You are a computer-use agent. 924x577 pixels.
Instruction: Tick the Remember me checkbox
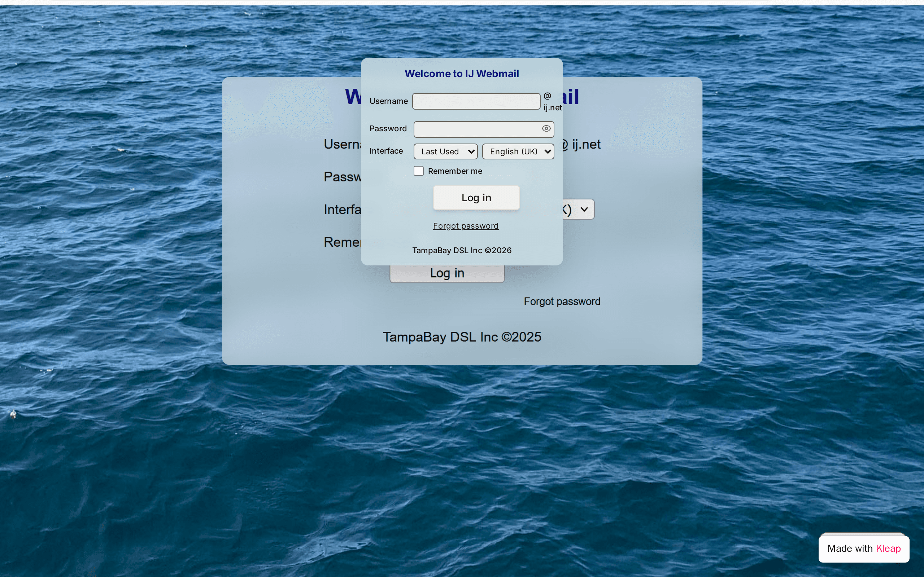click(418, 171)
